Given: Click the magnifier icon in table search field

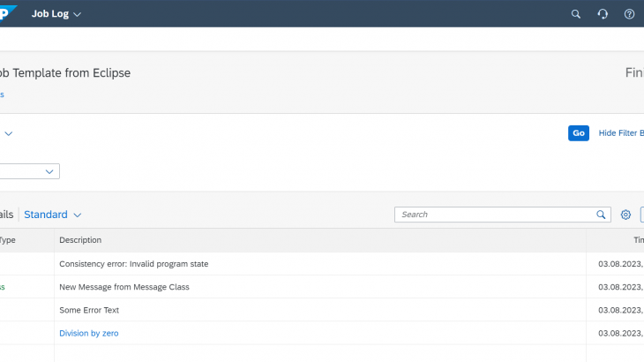Looking at the screenshot, I should pos(601,215).
